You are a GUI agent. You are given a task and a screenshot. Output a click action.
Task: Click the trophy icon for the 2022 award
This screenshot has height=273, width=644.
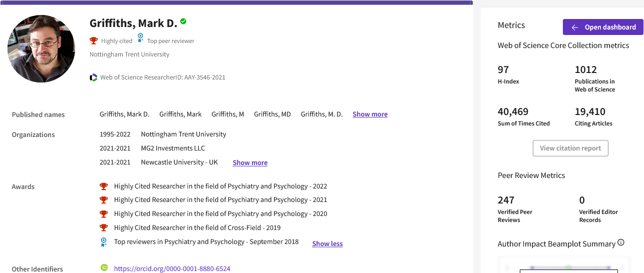click(104, 186)
